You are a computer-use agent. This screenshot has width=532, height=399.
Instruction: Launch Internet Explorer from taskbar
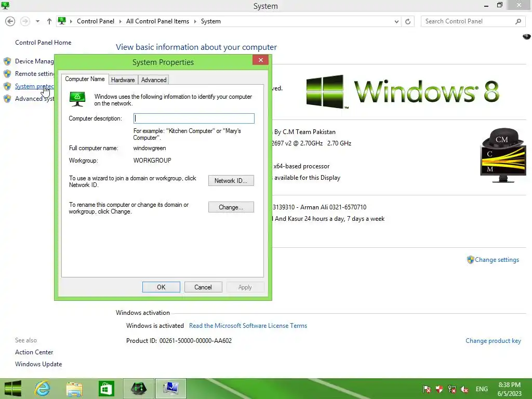[x=43, y=389]
